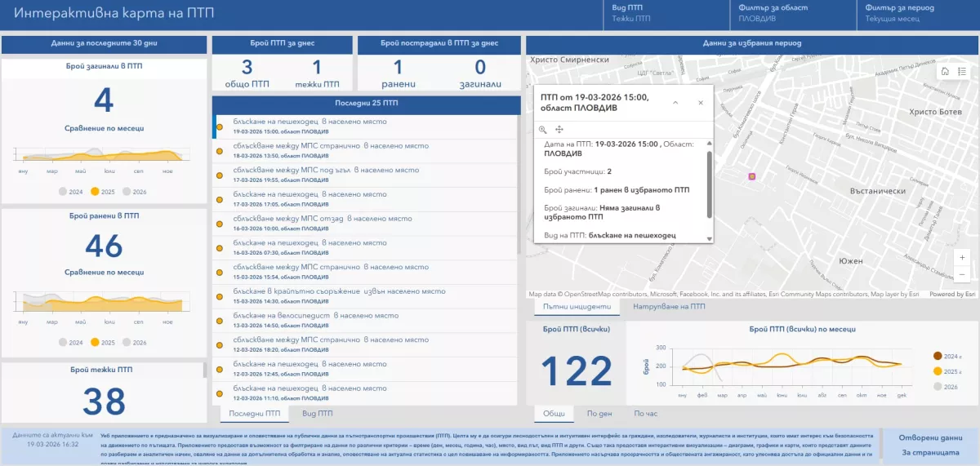Click the popup's pan (move) icon
This screenshot has width=980, height=466.
[559, 130]
